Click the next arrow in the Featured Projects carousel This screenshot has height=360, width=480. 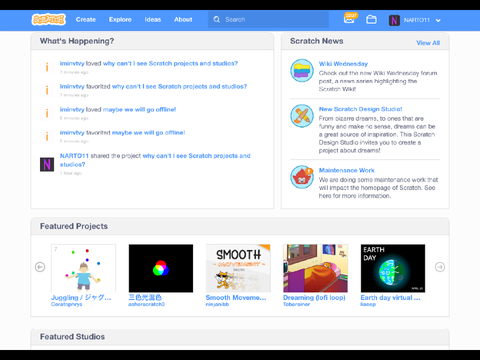point(440,267)
